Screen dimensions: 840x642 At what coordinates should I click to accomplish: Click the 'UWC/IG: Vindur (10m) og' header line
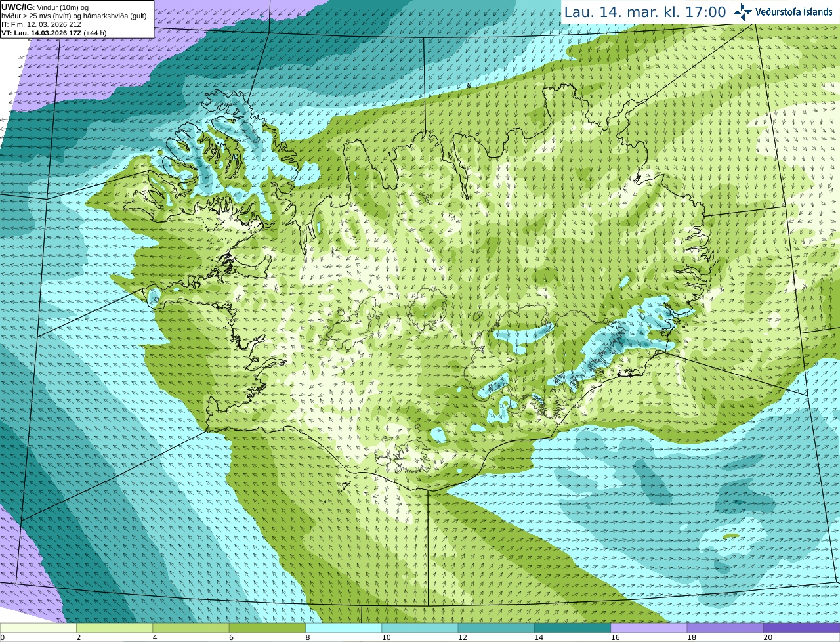[45, 7]
